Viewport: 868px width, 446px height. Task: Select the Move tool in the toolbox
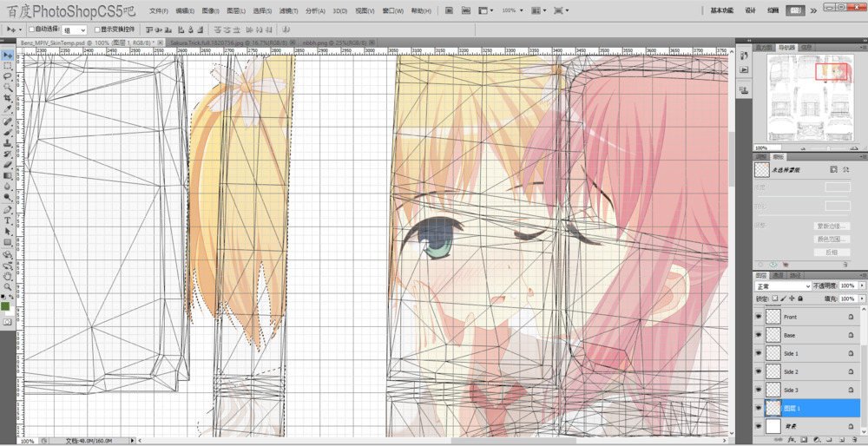tap(8, 55)
